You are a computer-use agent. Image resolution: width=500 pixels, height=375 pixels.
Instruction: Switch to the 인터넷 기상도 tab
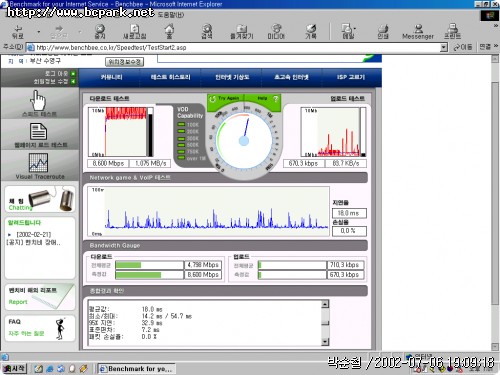(x=232, y=77)
